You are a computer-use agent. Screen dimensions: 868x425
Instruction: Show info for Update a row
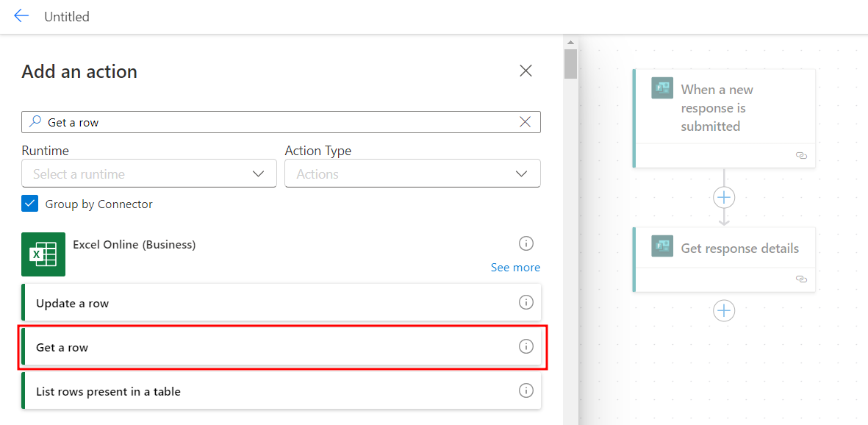pos(526,302)
